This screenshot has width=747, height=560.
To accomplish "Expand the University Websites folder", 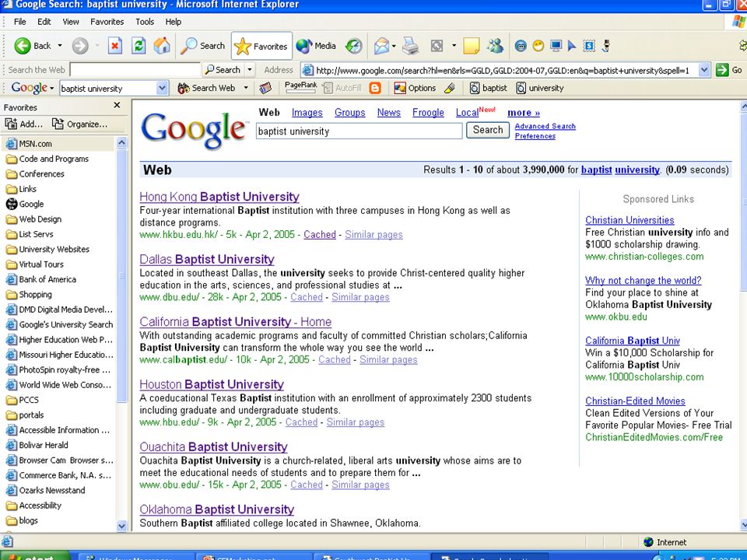I will (54, 249).
